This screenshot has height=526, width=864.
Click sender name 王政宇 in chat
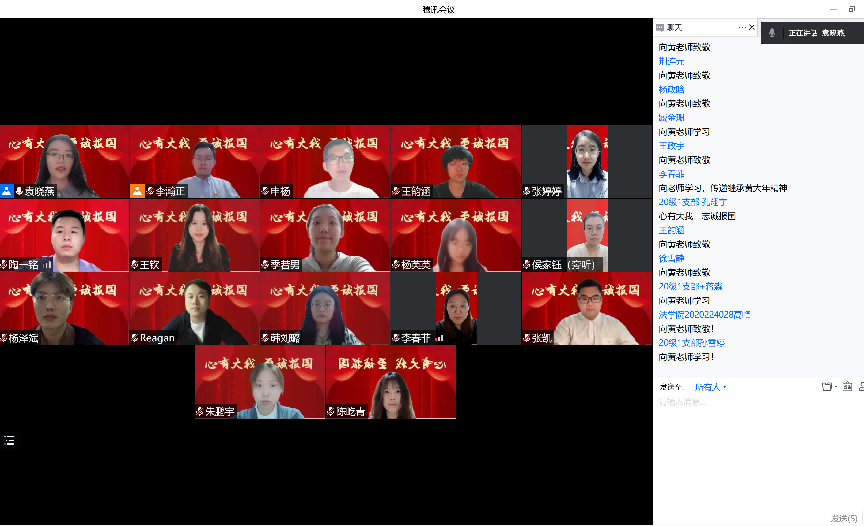pos(671,146)
